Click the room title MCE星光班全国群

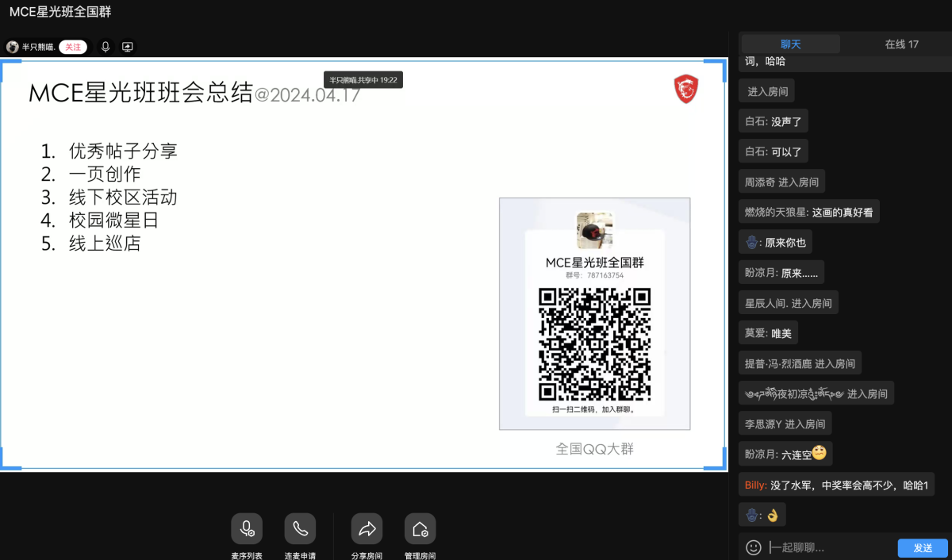[x=60, y=13]
